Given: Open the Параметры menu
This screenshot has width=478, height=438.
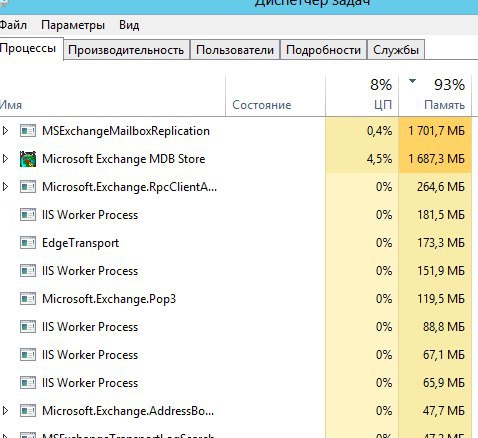Looking at the screenshot, I should 73,25.
